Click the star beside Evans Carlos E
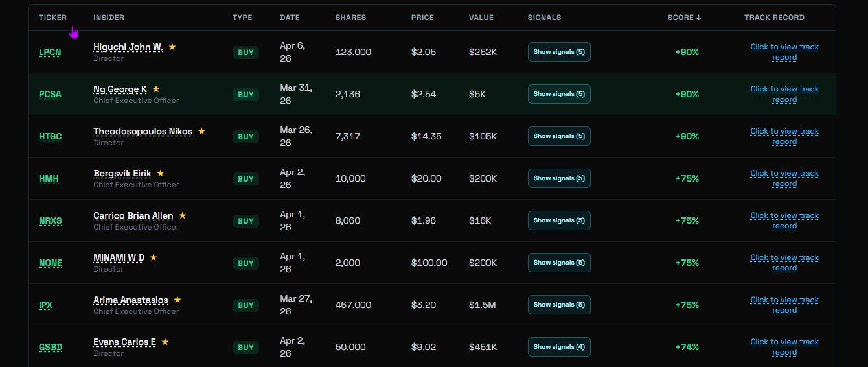Screen dimensions: 868x367 point(165,342)
